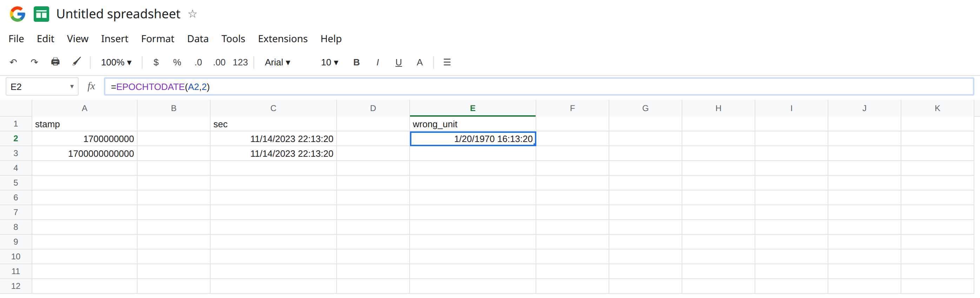Select cell showing 1/20/1970 16:13:20
Viewport: 980px width, 298px height.
tap(472, 139)
